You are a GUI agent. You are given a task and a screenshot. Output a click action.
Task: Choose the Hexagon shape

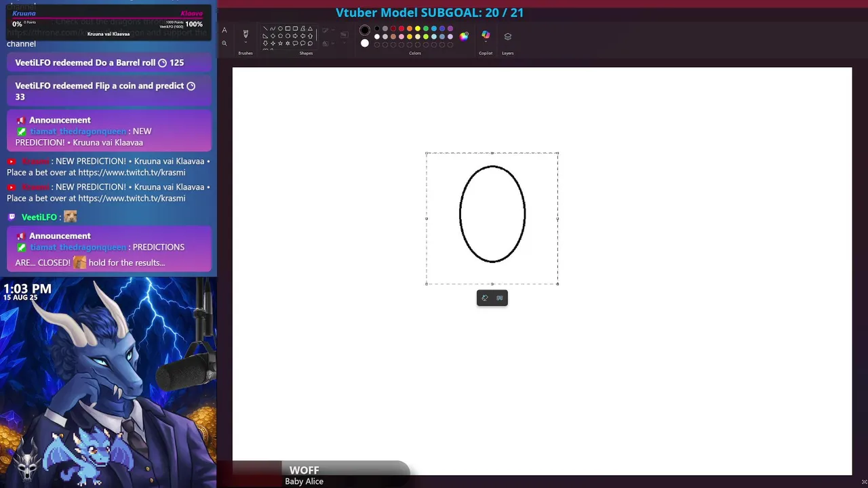tap(288, 36)
